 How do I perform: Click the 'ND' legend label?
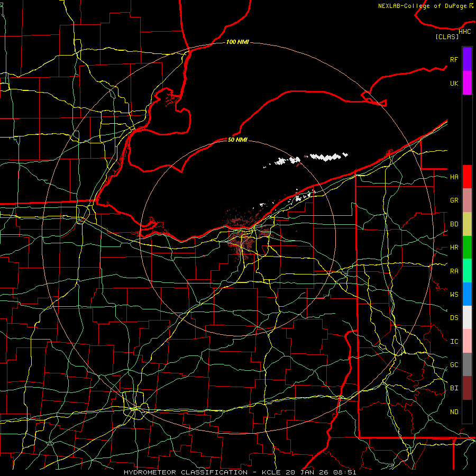click(x=454, y=412)
